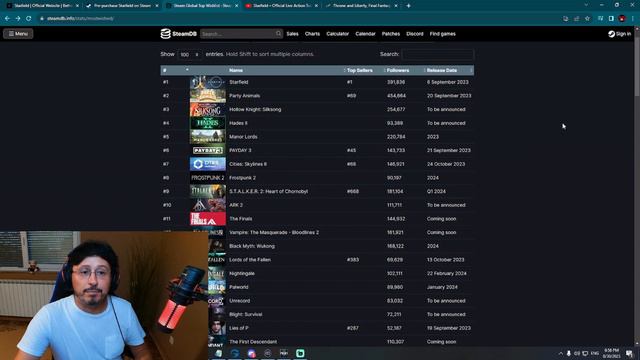Switch to Throne and Liberty tab
Screen dimensions: 640x360
click(x=361, y=6)
